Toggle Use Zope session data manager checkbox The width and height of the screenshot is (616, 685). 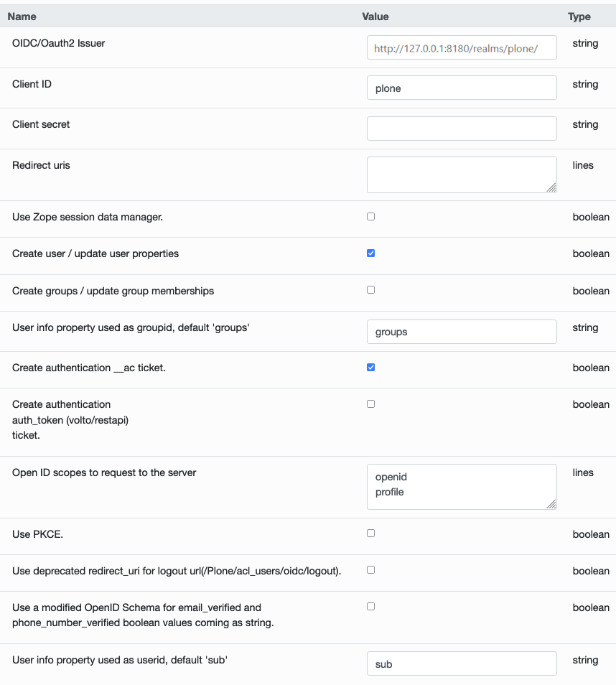(370, 216)
